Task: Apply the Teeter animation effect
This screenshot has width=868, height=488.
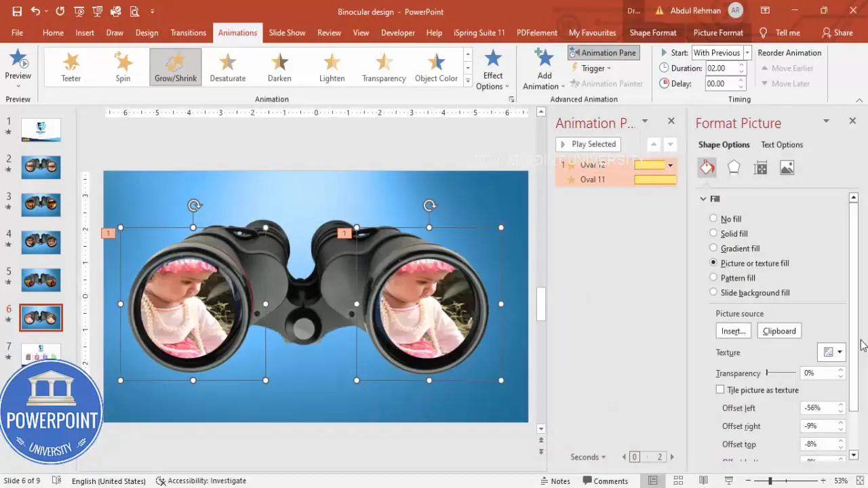Action: point(71,67)
